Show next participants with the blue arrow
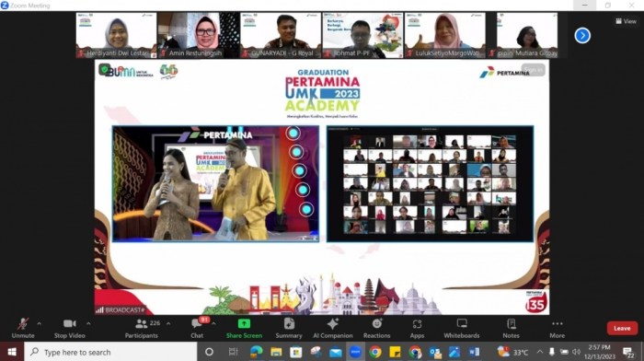Screen dimensions: 644x361 click(582, 35)
